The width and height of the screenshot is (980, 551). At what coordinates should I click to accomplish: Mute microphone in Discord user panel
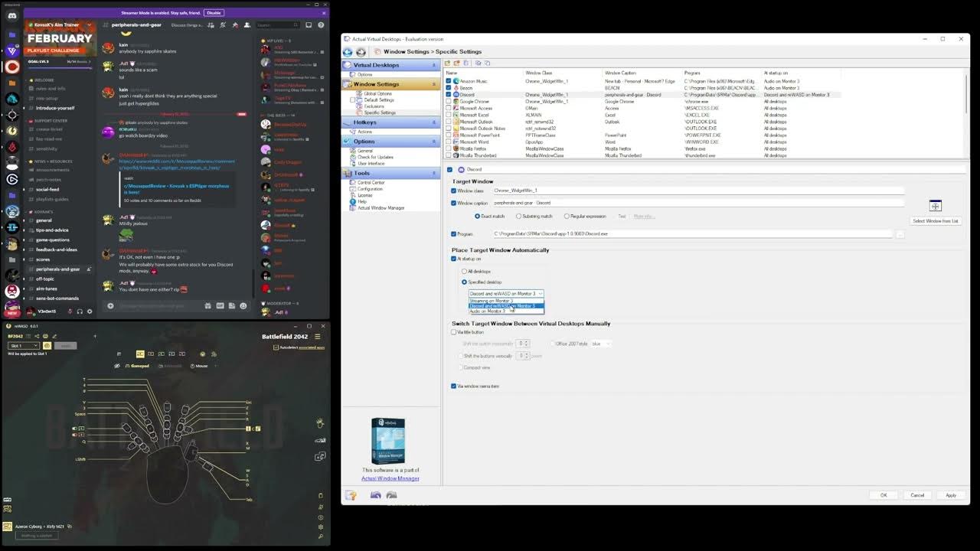(70, 311)
